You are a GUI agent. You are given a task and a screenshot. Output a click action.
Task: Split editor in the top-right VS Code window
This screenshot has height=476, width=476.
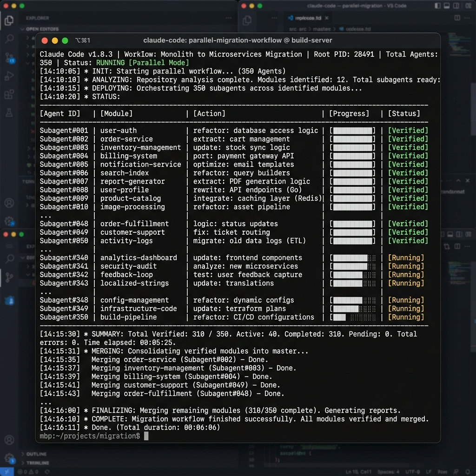457,18
